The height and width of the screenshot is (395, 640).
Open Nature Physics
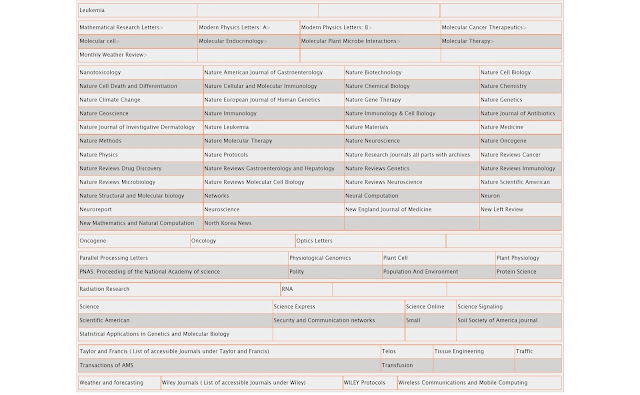point(98,155)
